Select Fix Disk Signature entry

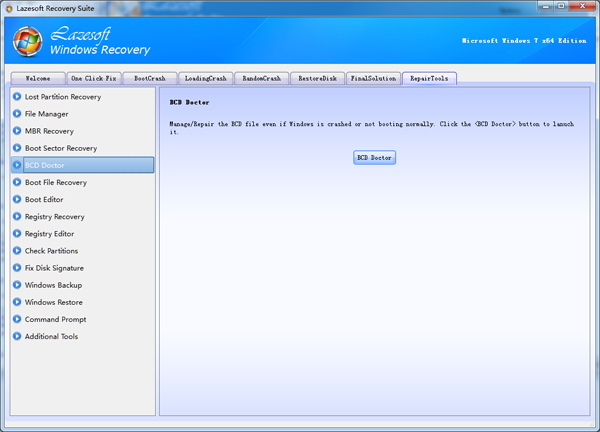coord(54,268)
